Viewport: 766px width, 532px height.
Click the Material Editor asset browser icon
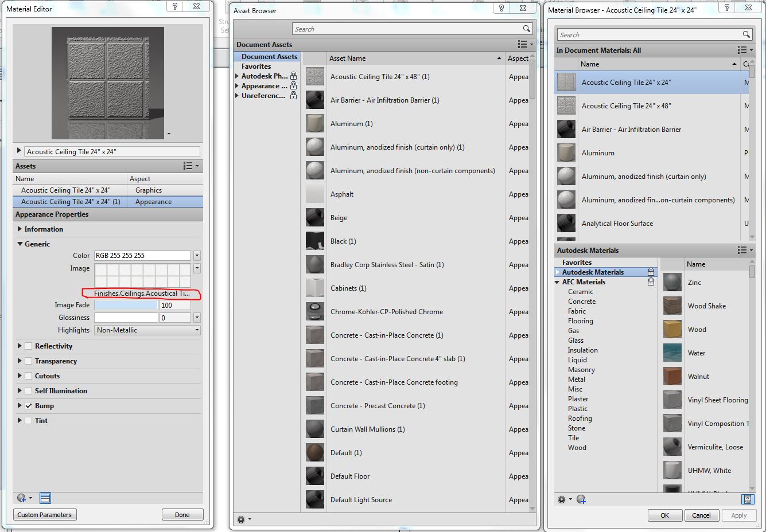tap(46, 498)
